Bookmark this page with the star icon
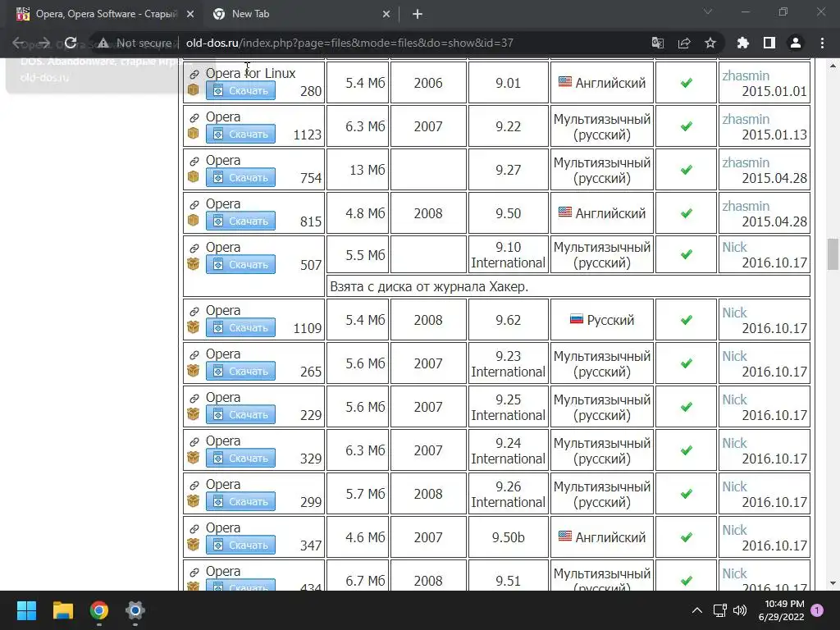Viewport: 840px width, 630px height. 710,43
